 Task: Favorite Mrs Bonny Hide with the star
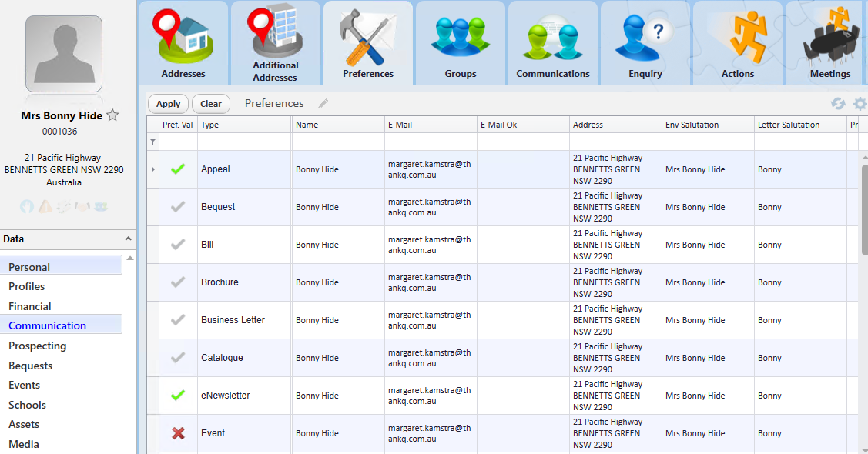click(x=112, y=114)
